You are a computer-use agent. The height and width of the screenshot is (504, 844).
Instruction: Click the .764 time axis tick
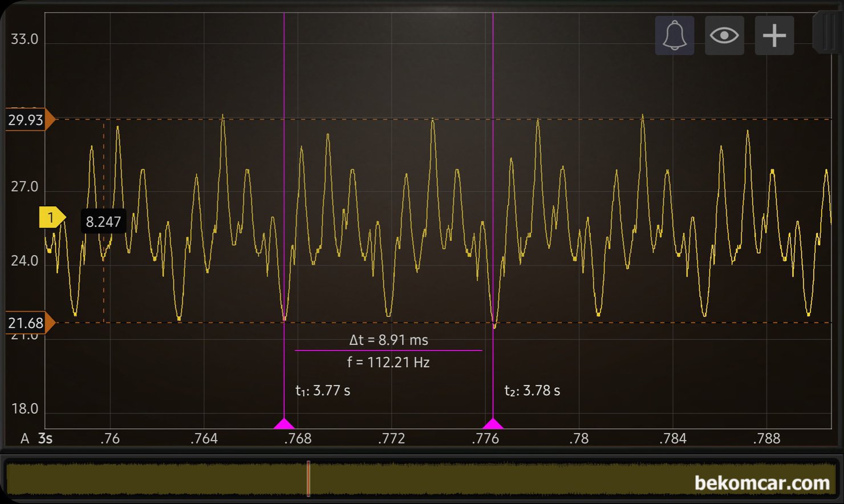pos(204,438)
